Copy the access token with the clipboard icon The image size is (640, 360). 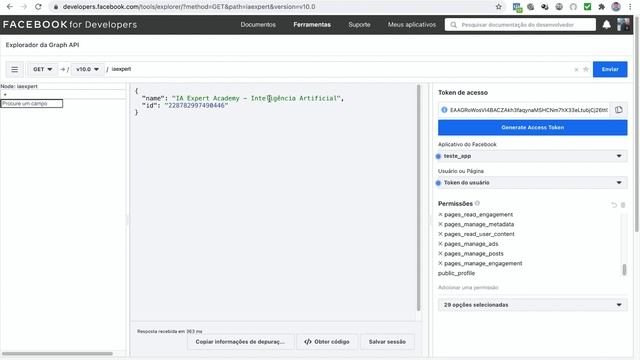(619, 110)
